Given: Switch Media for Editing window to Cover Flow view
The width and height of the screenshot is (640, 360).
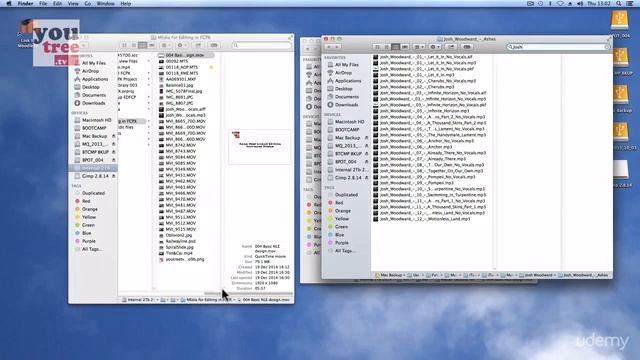Looking at the screenshot, I should click(x=151, y=45).
